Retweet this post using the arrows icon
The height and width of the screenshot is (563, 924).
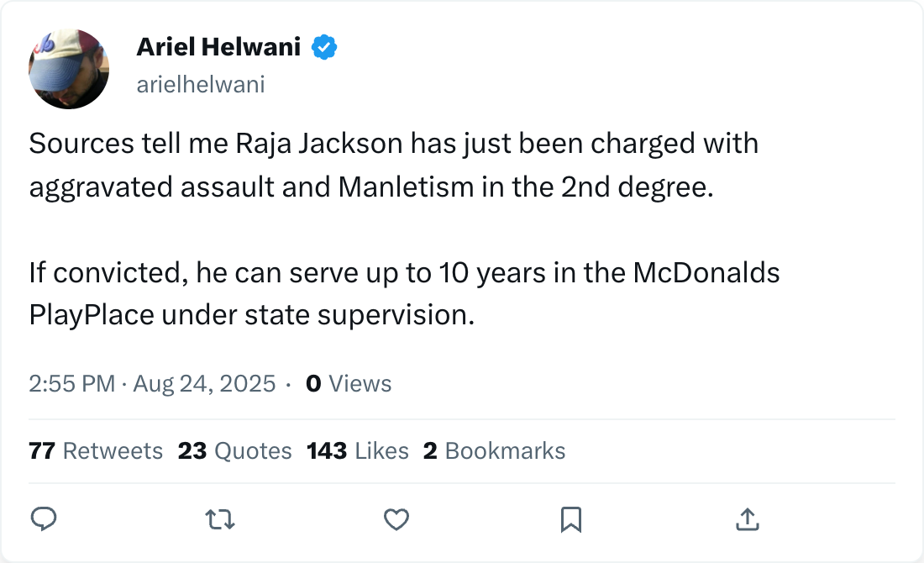click(x=220, y=520)
